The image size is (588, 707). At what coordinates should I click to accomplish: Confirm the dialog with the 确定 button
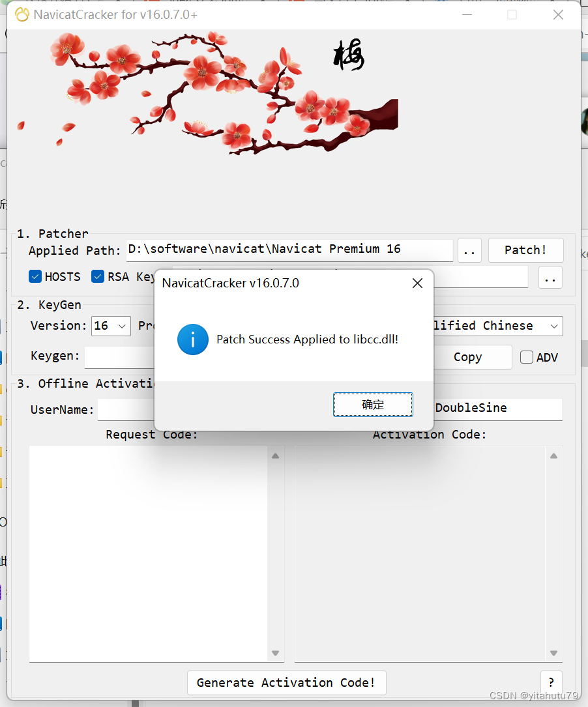coord(373,405)
